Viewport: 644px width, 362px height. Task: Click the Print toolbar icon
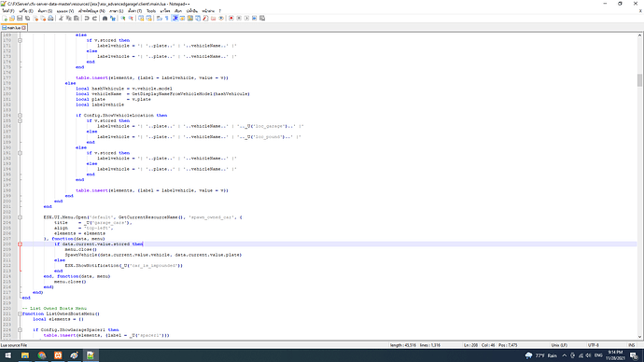(x=50, y=18)
